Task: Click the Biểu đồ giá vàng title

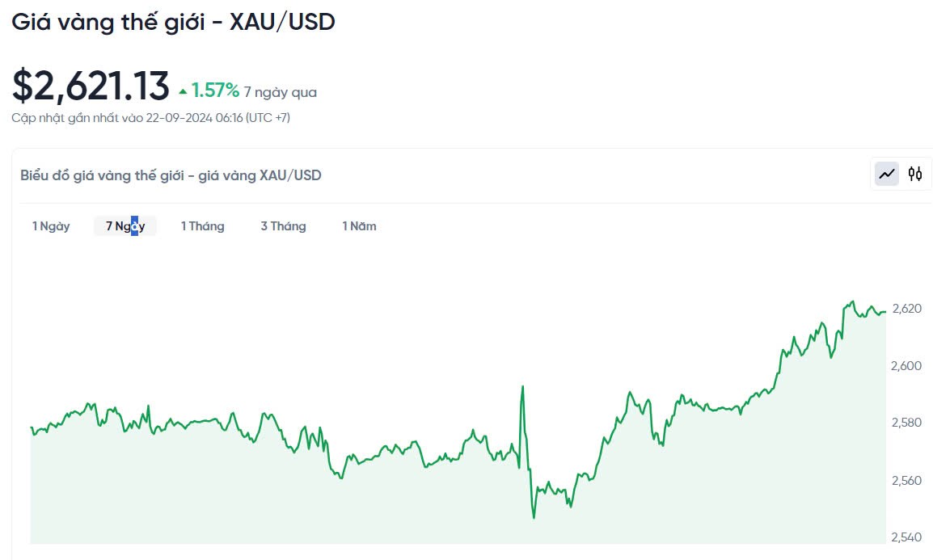Action: pos(171,175)
